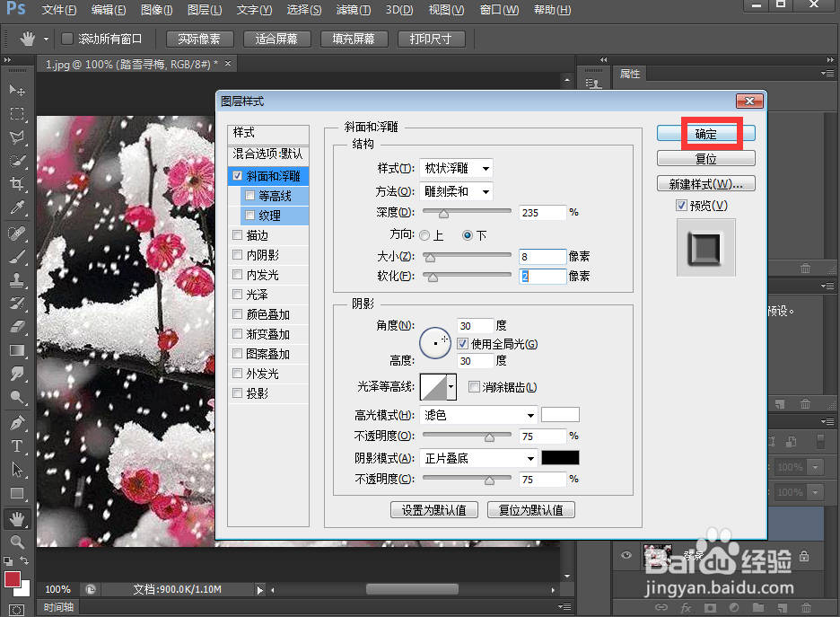
Task: Select the Brush tool
Action: 17,257
